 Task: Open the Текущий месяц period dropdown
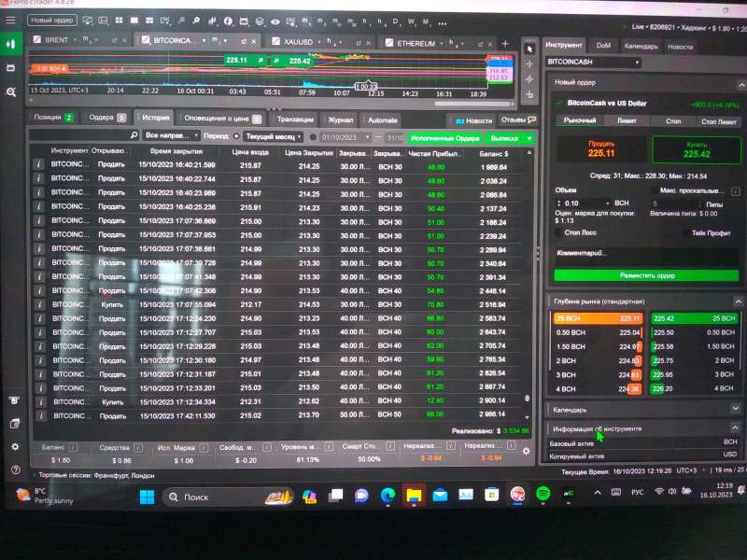pos(273,136)
